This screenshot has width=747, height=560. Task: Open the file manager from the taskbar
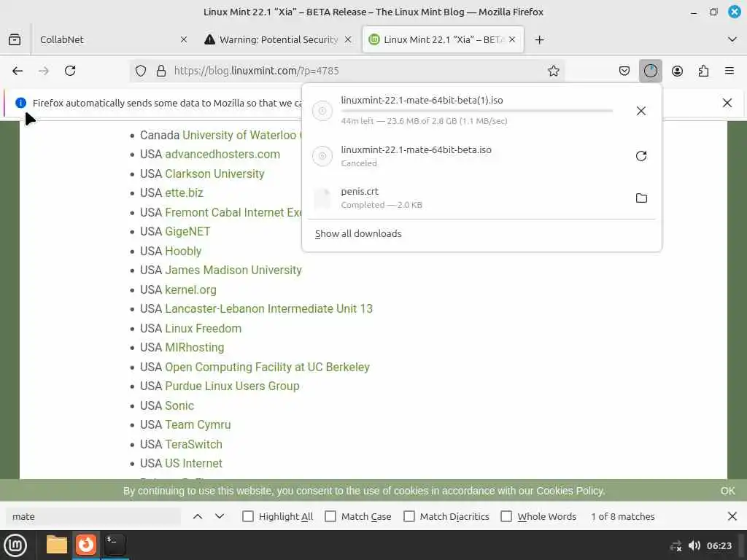coord(57,545)
